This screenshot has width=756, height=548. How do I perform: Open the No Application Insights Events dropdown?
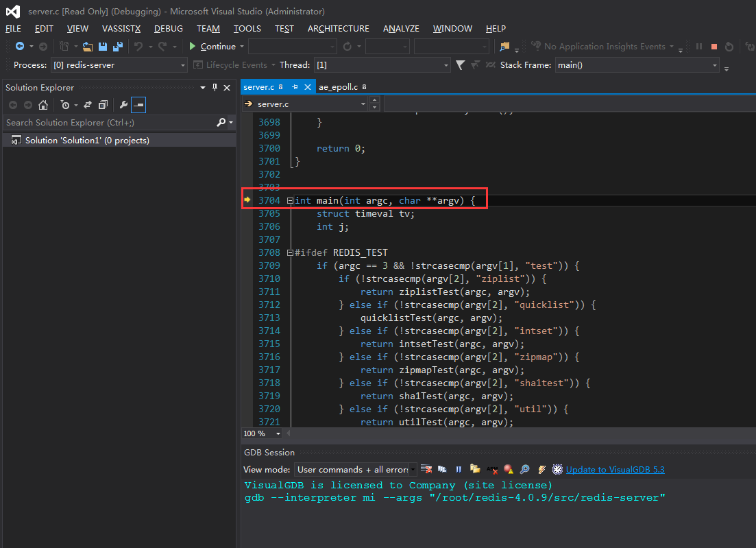(672, 47)
